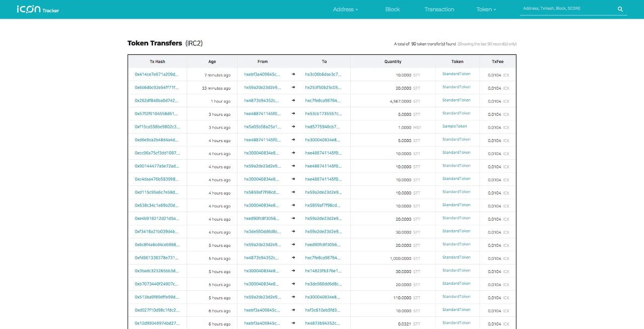Open StandardToken in the 4,567.0000 STT row
Viewport: 644px width, 329px height.
(x=456, y=100)
